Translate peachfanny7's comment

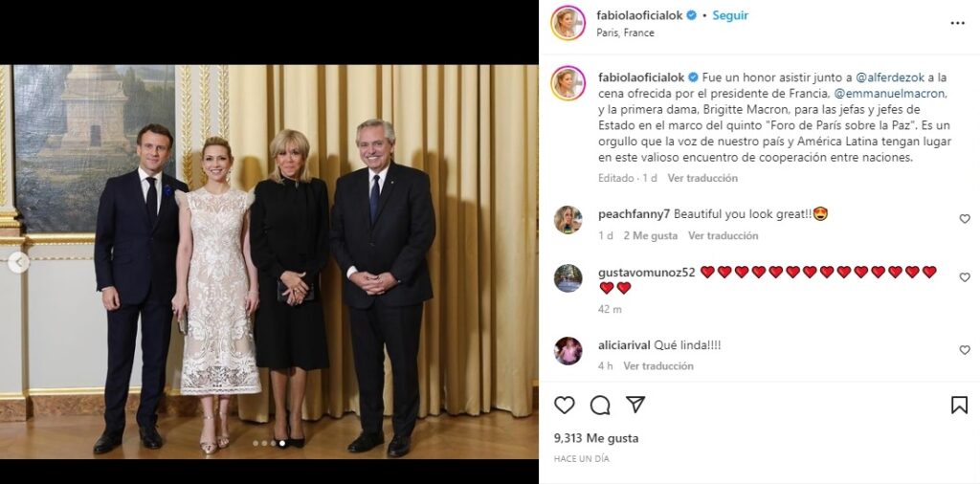[x=724, y=235]
